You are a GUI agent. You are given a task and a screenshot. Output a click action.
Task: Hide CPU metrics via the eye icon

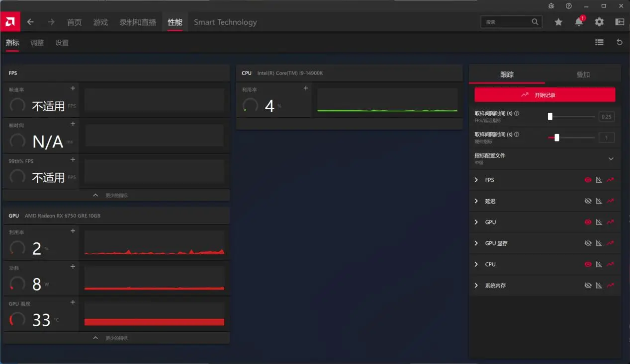pos(588,264)
